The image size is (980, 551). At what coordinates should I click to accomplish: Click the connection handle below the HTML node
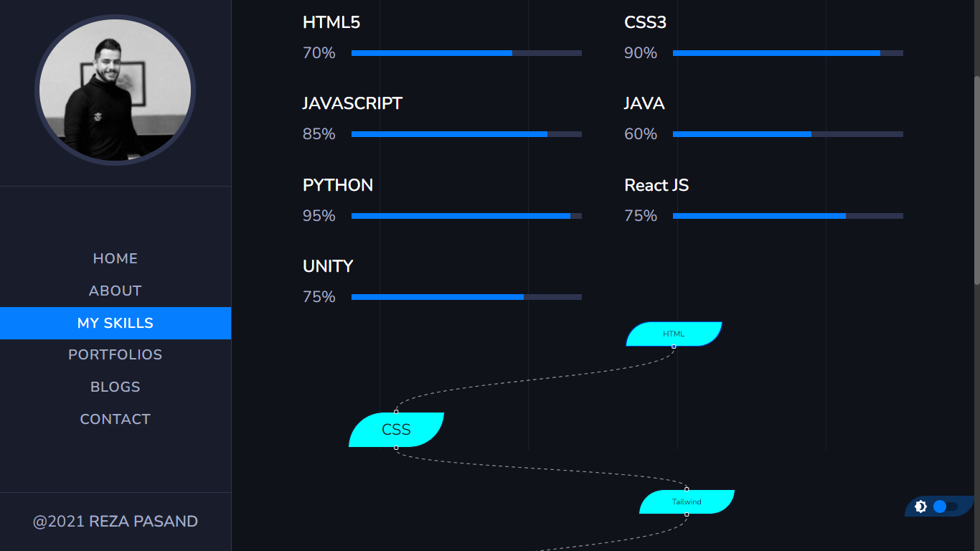pos(674,346)
